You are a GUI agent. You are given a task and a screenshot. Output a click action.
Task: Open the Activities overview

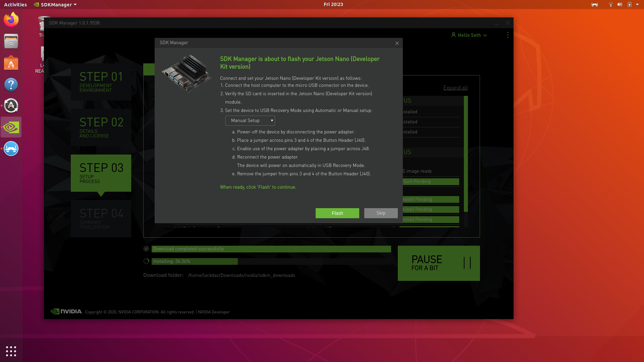(15, 5)
